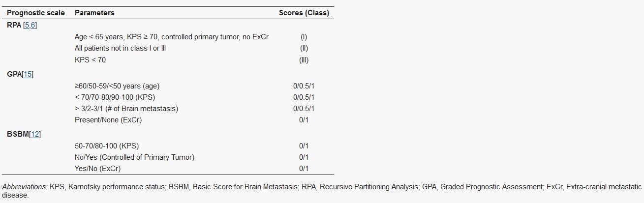This screenshot has width=644, height=203.
Task: Click 'No/Yes (Controlled of Primary Tumor)' cell
Action: pos(134,157)
